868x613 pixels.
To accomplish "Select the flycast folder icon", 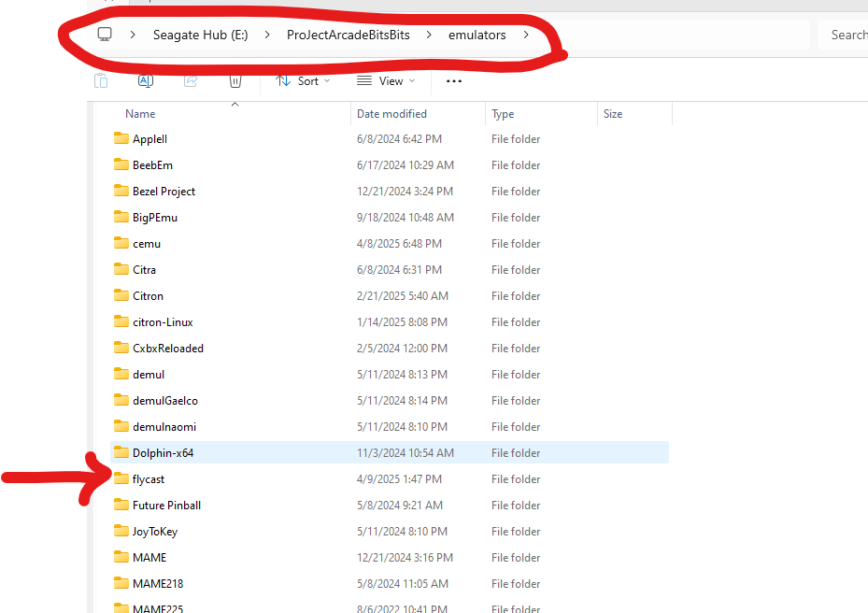I will (x=121, y=478).
